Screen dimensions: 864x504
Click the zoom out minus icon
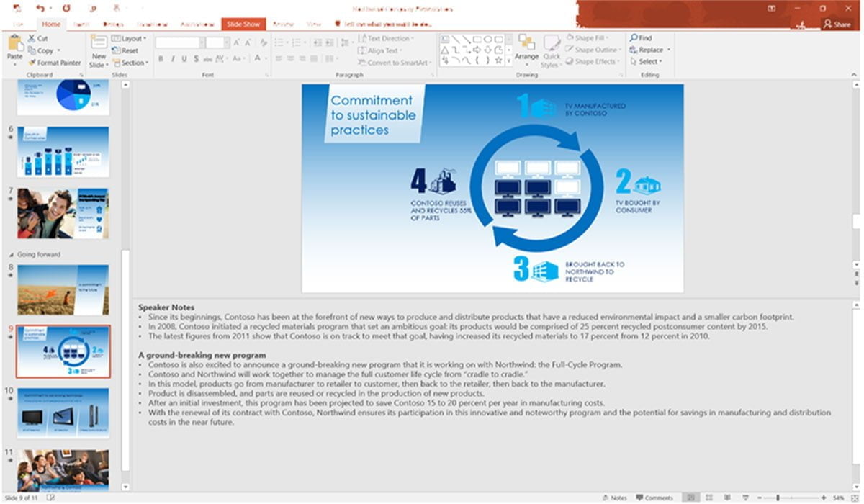[x=760, y=498]
